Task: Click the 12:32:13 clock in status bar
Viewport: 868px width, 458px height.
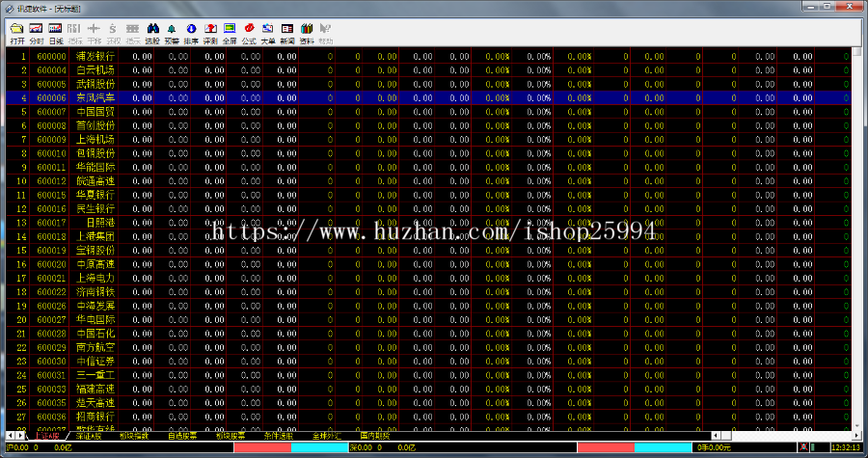Action: click(845, 447)
